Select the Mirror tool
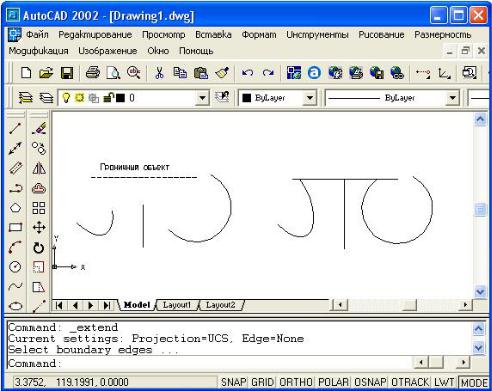Image resolution: width=492 pixels, height=391 pixels. pos(39,168)
